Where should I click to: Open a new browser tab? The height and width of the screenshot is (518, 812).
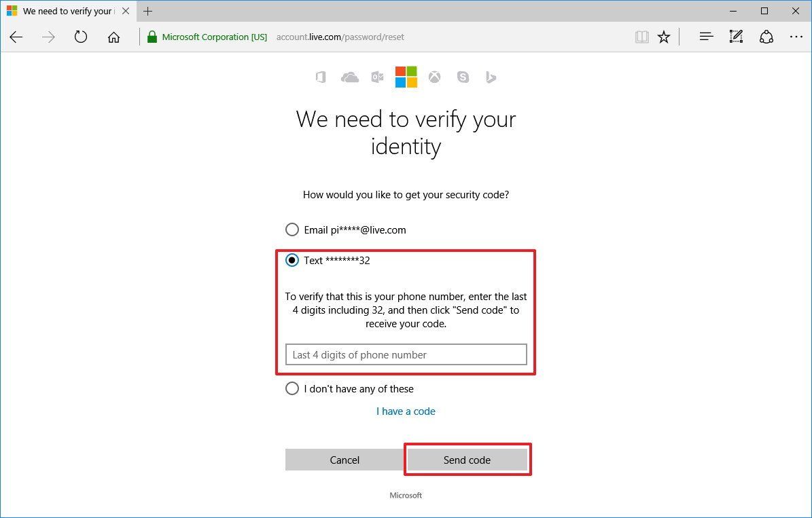coord(147,11)
